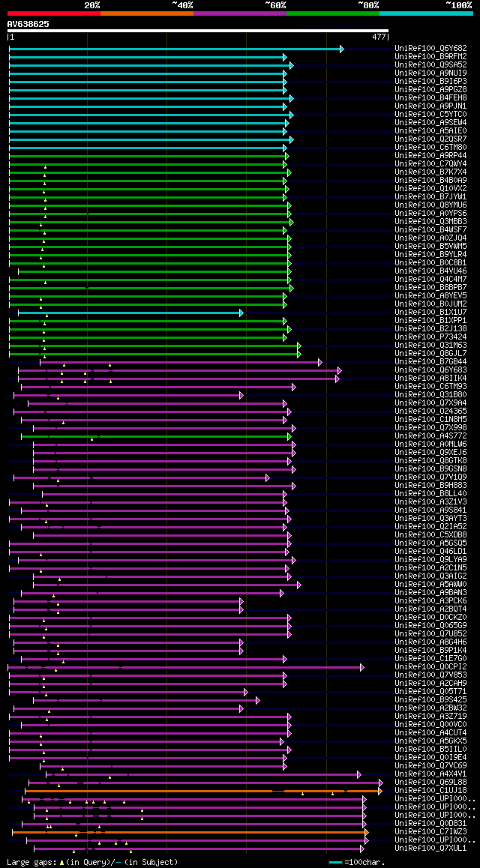Click the UniRef100_A4S772 label
This screenshot has width=480, height=868.
pyautogui.click(x=430, y=437)
